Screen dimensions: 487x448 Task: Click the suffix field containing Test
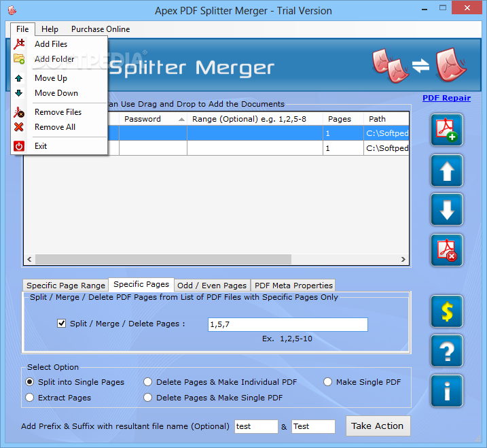point(313,426)
